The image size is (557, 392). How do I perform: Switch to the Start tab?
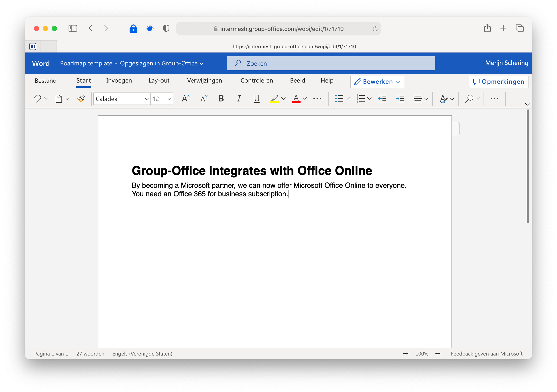[84, 81]
